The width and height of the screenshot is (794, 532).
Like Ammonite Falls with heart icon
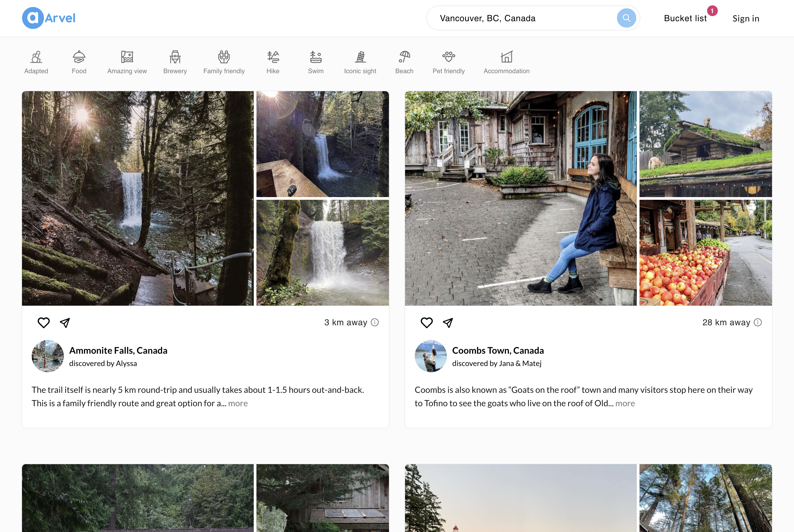pyautogui.click(x=43, y=322)
